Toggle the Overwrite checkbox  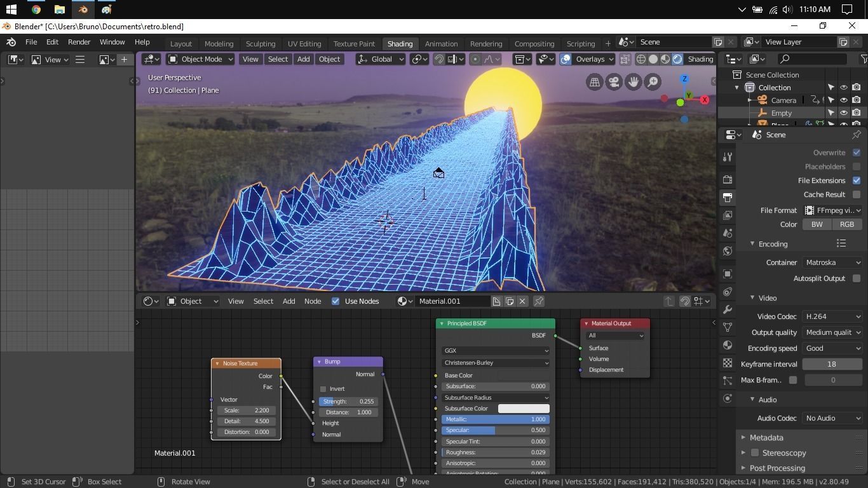point(857,152)
